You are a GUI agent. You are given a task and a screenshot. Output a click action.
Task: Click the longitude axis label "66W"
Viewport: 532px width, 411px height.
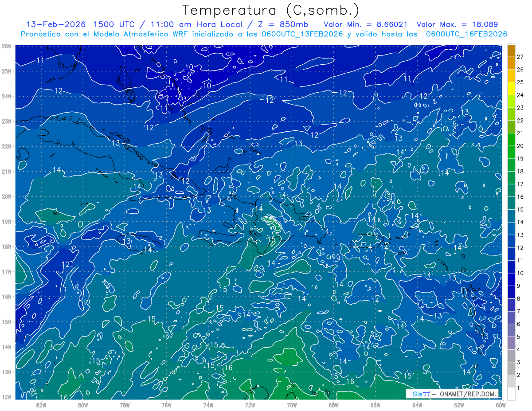[375, 405]
